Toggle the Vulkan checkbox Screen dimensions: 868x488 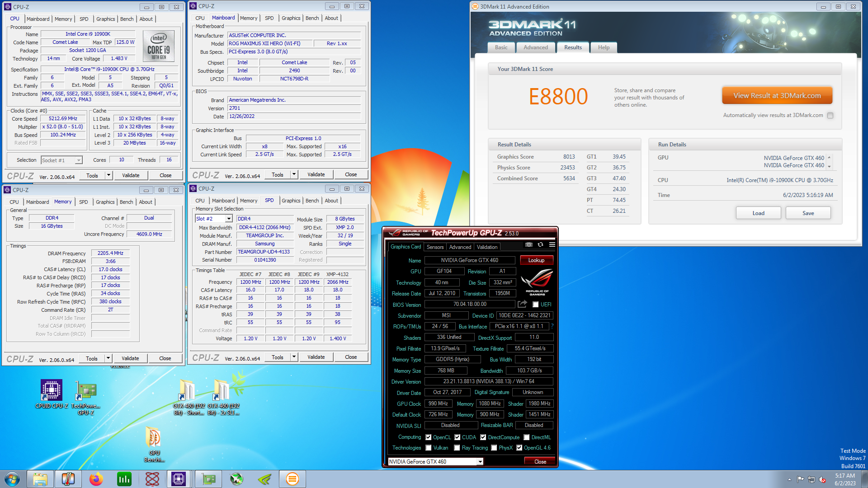pyautogui.click(x=429, y=448)
